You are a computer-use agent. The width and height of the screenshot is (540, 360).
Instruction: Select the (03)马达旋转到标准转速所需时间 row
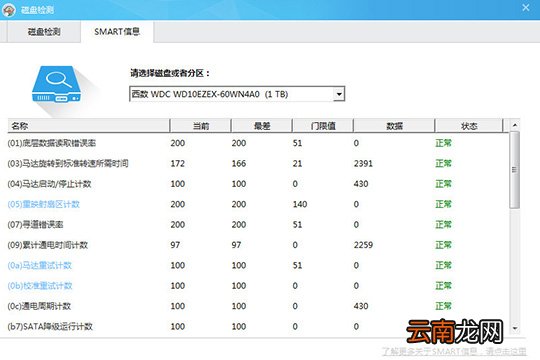(x=258, y=163)
